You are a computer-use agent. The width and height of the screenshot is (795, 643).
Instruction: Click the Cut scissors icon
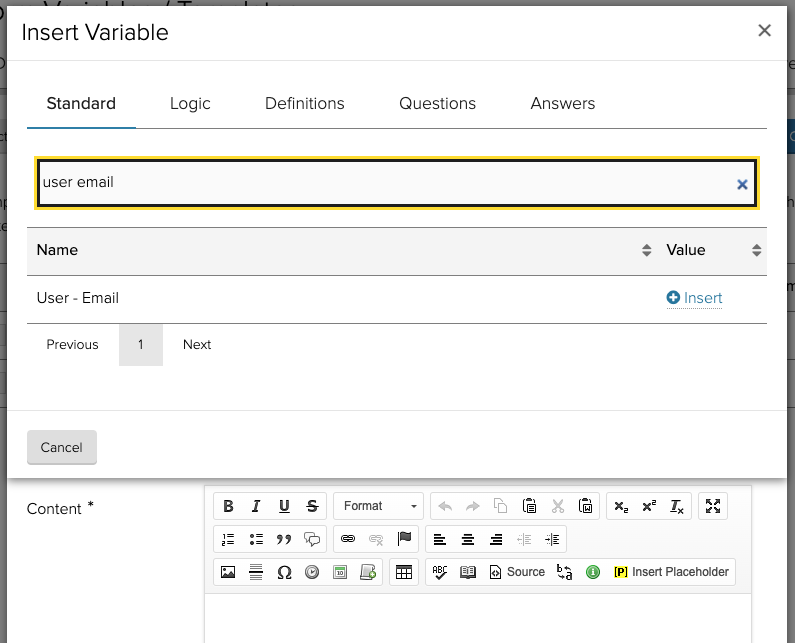[x=558, y=506]
